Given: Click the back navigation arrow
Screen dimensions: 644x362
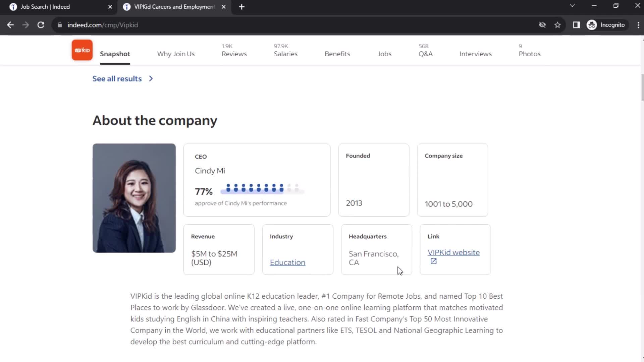Looking at the screenshot, I should click(x=11, y=25).
